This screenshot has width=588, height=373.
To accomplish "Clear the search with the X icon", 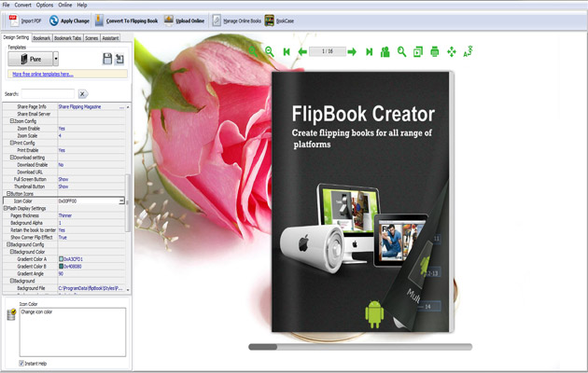I will (82, 93).
